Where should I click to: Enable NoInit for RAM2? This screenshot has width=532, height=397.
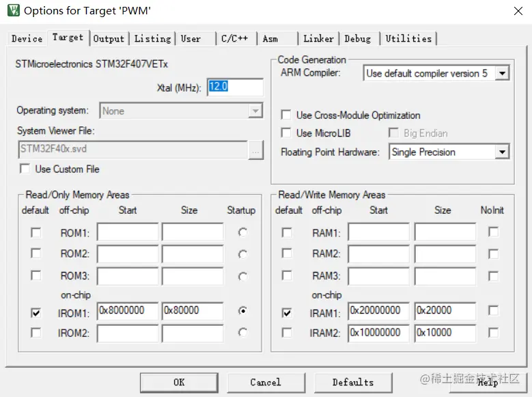click(493, 254)
